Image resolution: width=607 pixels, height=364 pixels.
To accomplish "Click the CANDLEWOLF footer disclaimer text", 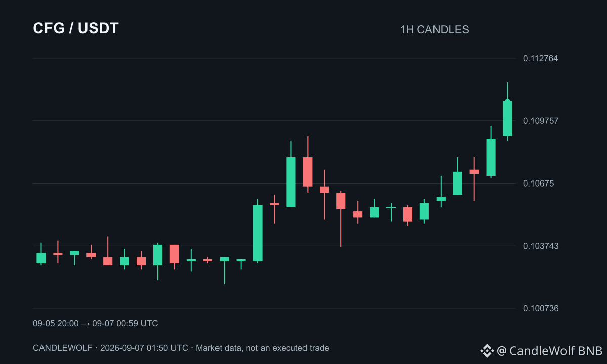I will (181, 348).
